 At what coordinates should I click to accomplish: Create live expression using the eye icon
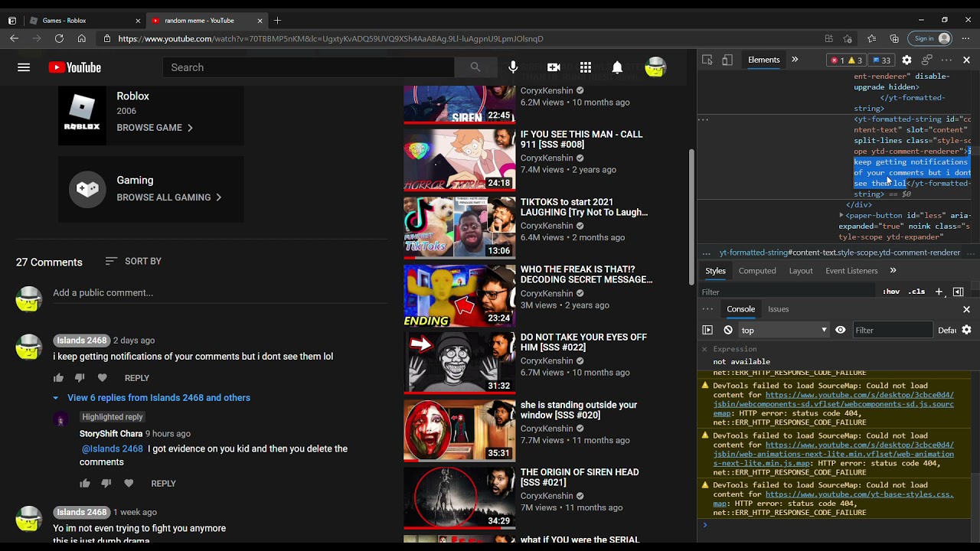[841, 330]
